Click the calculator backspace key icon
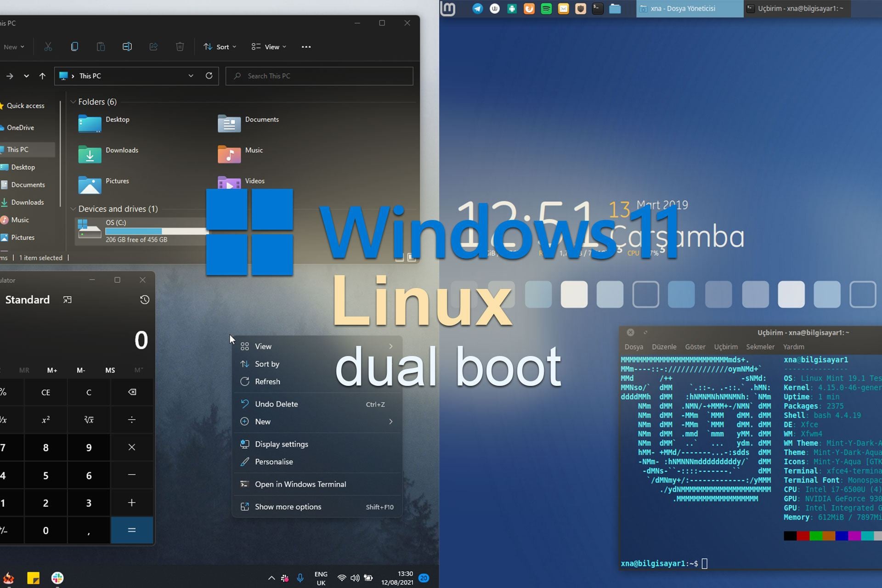 click(x=132, y=392)
